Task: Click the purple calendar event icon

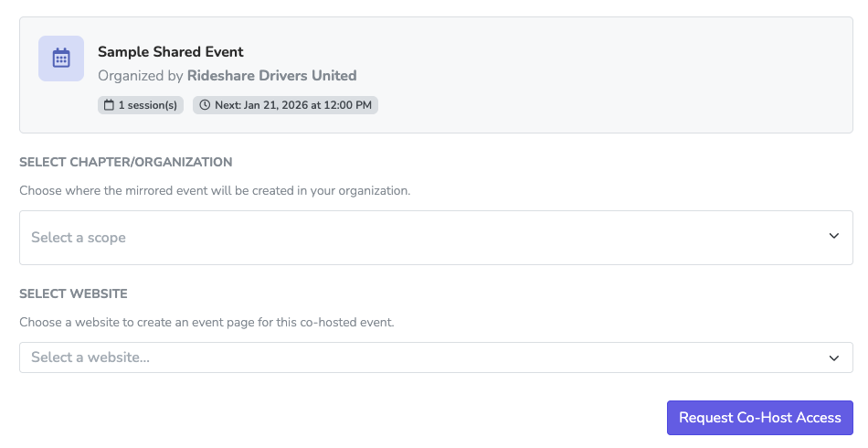Action: [61, 59]
